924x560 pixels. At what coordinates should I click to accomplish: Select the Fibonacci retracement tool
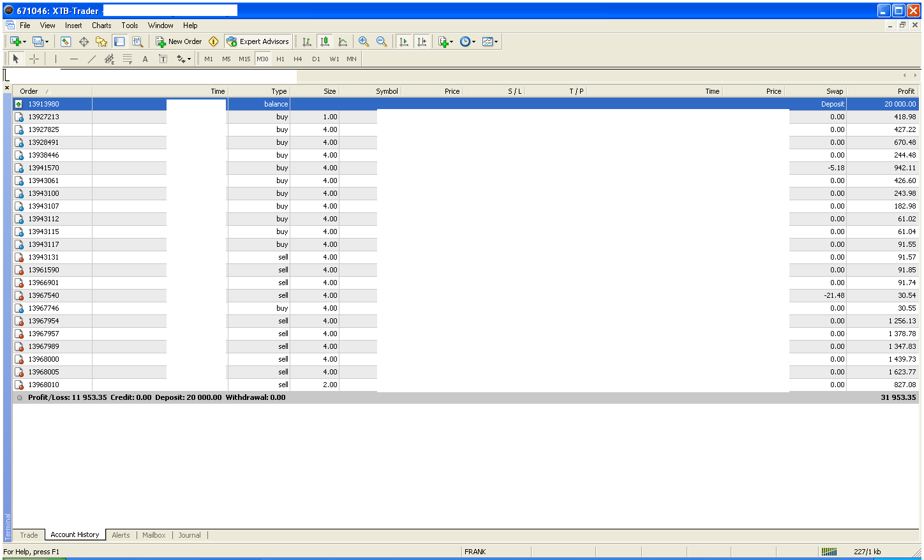[x=127, y=59]
